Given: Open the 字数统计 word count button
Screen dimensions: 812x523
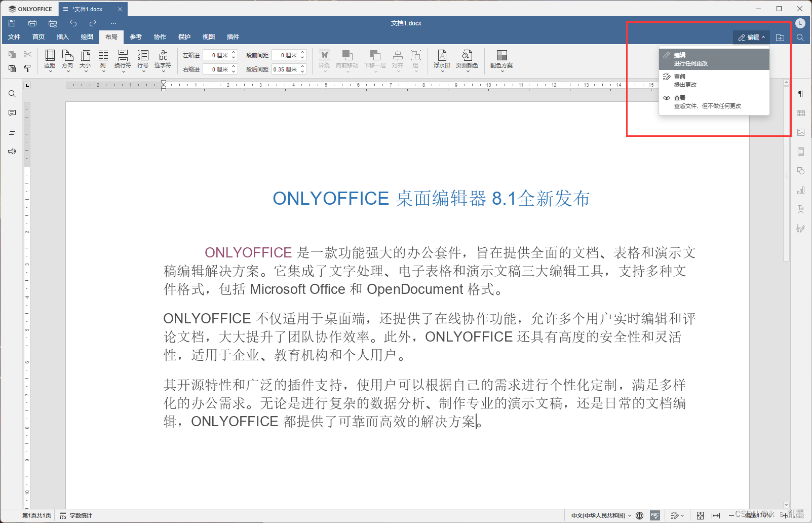Looking at the screenshot, I should coord(76,515).
